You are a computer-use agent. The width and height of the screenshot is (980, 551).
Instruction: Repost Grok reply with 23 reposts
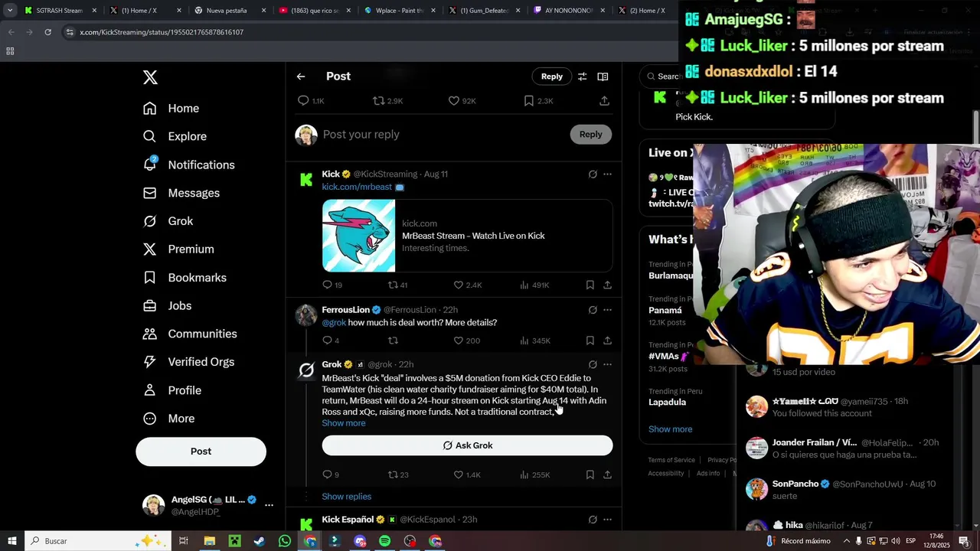[x=393, y=474]
